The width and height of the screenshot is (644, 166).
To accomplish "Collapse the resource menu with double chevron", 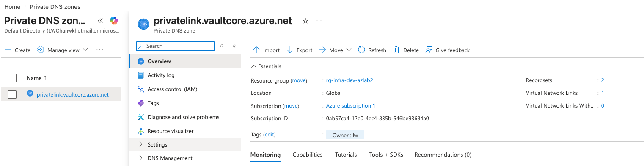I will (x=234, y=46).
